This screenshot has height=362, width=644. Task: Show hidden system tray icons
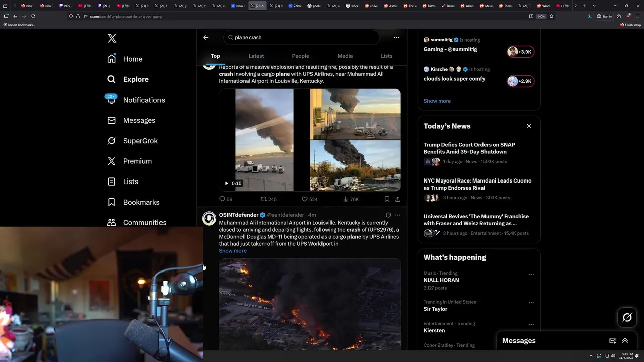point(591,356)
